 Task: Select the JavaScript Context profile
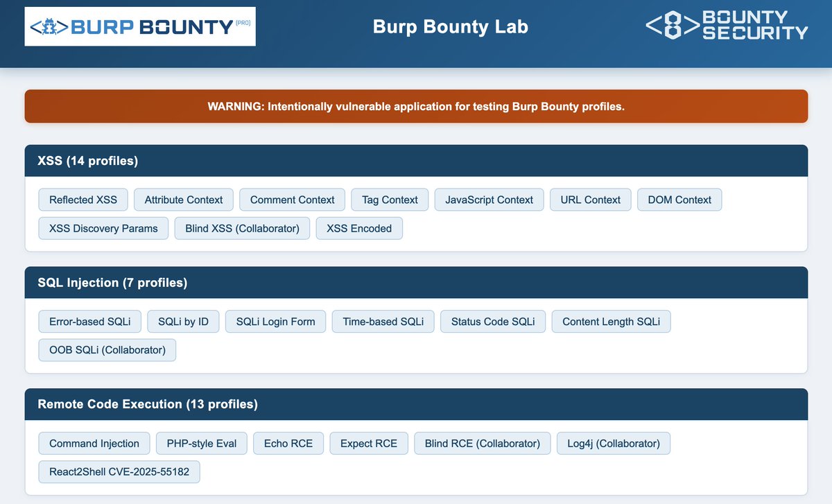pyautogui.click(x=489, y=199)
